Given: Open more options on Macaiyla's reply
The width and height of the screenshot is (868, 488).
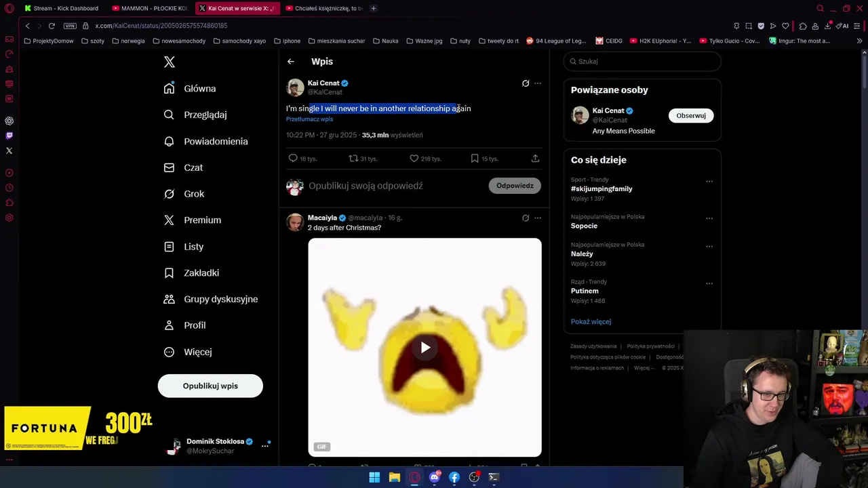Looking at the screenshot, I should tap(538, 218).
